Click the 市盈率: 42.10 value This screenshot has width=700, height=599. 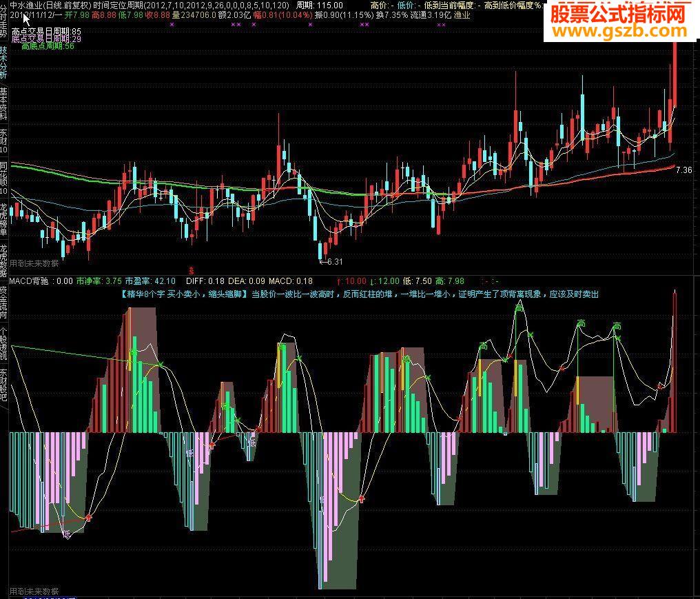pyautogui.click(x=150, y=281)
